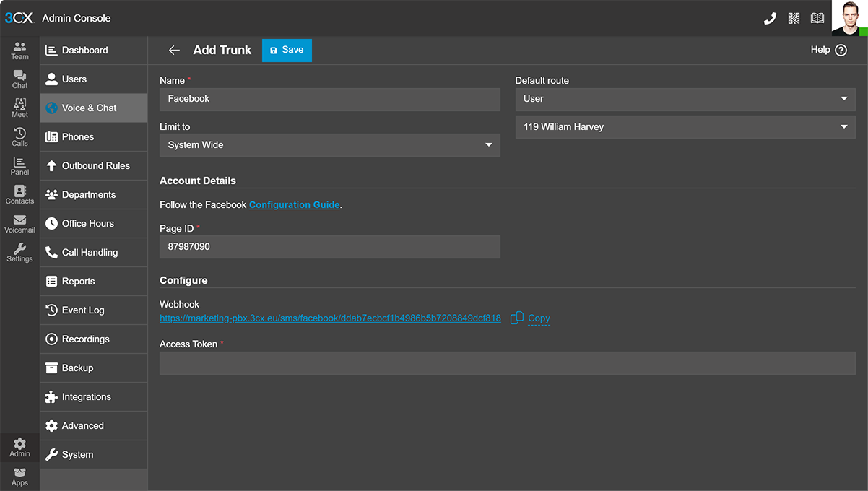Open the Integrations menu item
The image size is (868, 491).
94,397
